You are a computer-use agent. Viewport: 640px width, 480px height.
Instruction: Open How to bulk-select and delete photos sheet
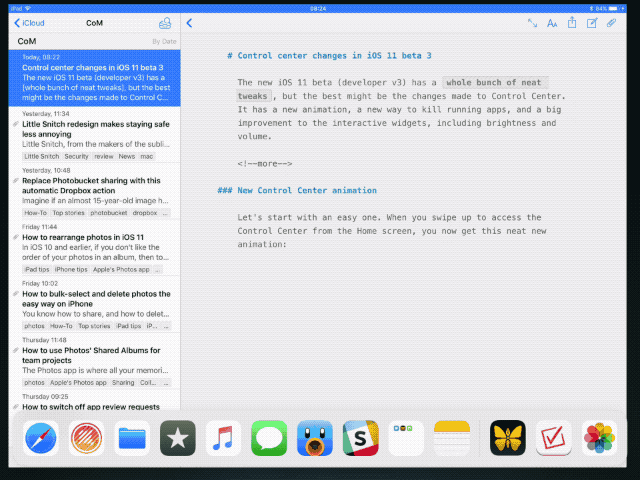pos(94,304)
